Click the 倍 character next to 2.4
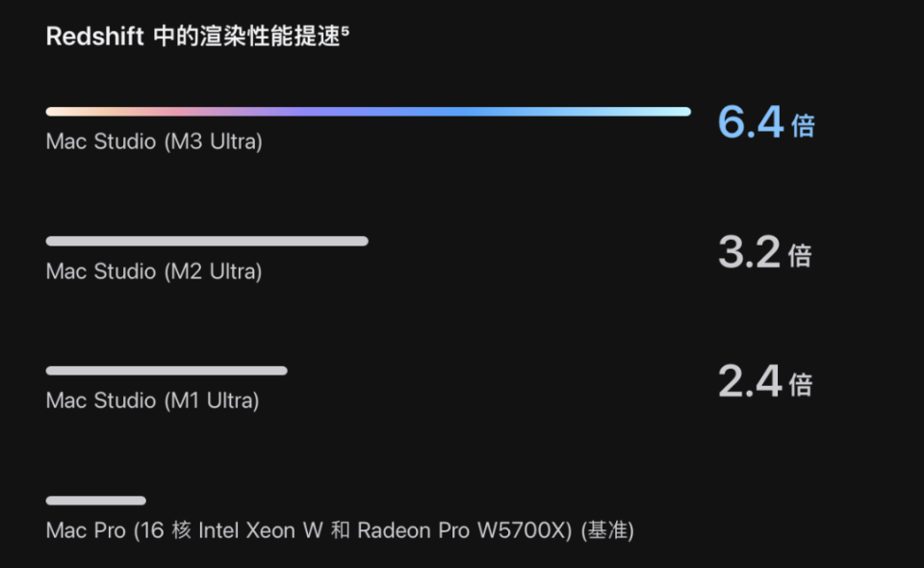The height and width of the screenshot is (568, 924). (x=801, y=385)
